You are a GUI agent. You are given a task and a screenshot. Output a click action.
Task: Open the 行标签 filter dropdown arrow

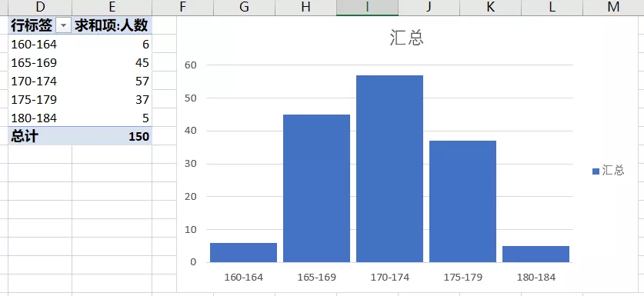click(x=63, y=26)
